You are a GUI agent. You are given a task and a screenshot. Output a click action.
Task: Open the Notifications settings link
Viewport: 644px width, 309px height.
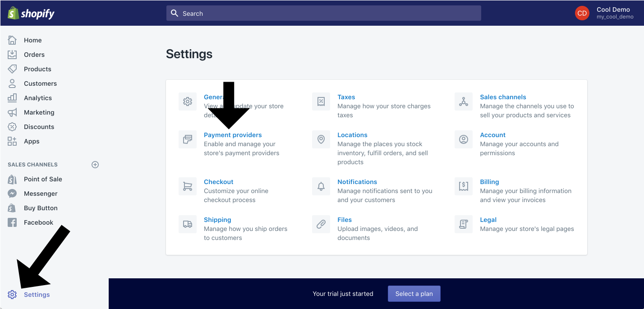[357, 182]
